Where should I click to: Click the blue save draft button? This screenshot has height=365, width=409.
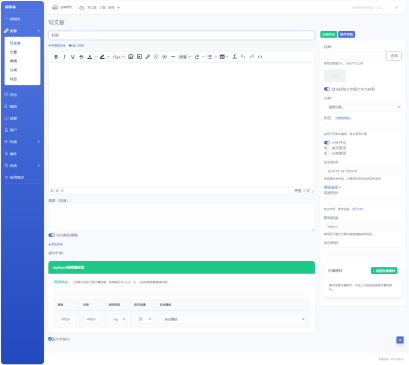(347, 34)
